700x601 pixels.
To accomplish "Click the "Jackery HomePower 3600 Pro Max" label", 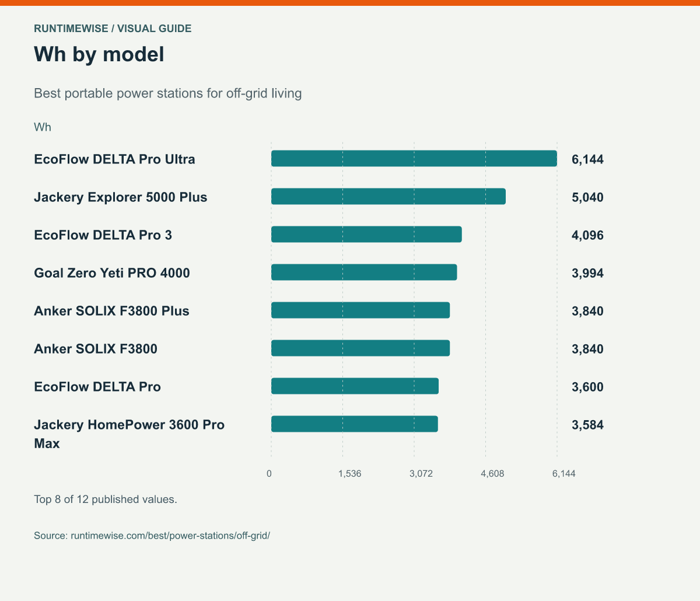I will pyautogui.click(x=129, y=434).
